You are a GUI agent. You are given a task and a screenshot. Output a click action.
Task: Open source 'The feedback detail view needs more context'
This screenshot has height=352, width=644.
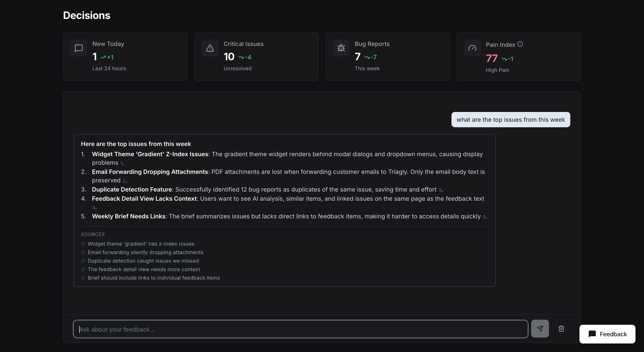pos(144,269)
